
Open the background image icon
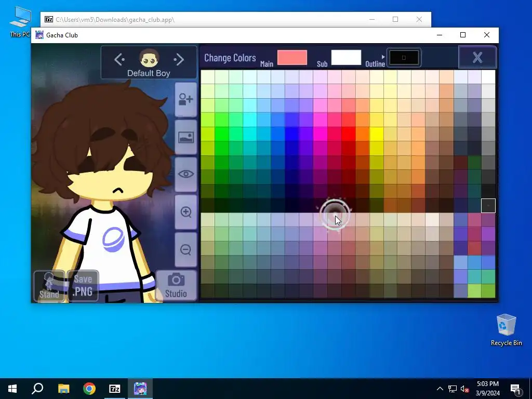(186, 137)
